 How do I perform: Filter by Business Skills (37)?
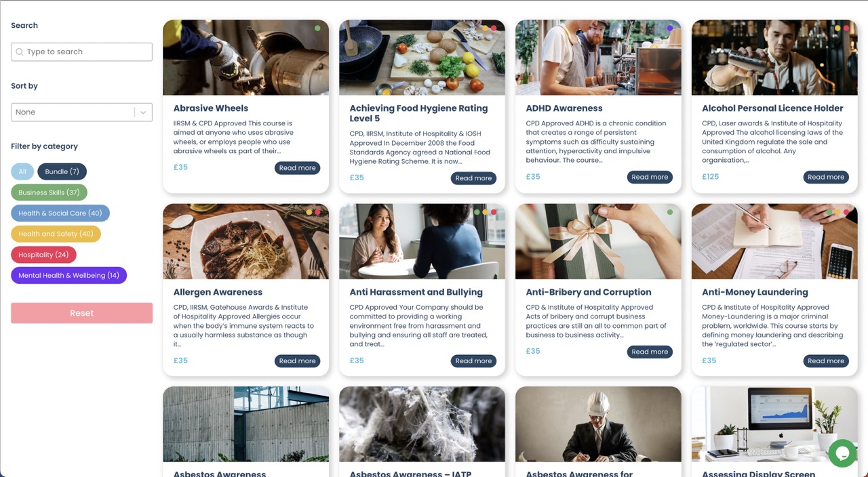(49, 192)
